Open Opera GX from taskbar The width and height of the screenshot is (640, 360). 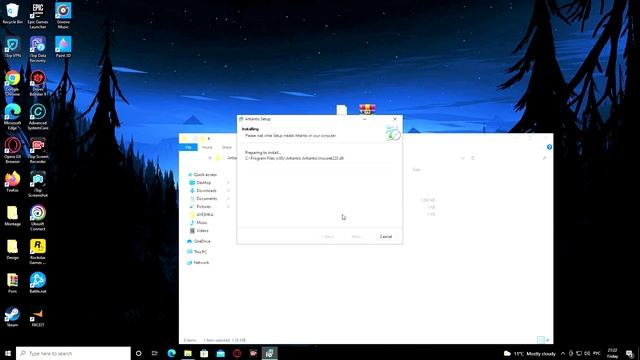[237, 353]
